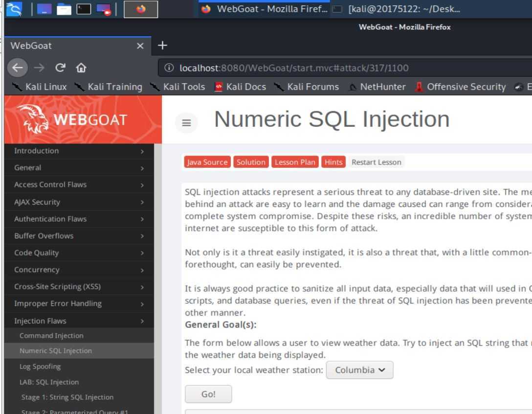Close the WebGoat browser tab
The image size is (532, 414).
140,46
